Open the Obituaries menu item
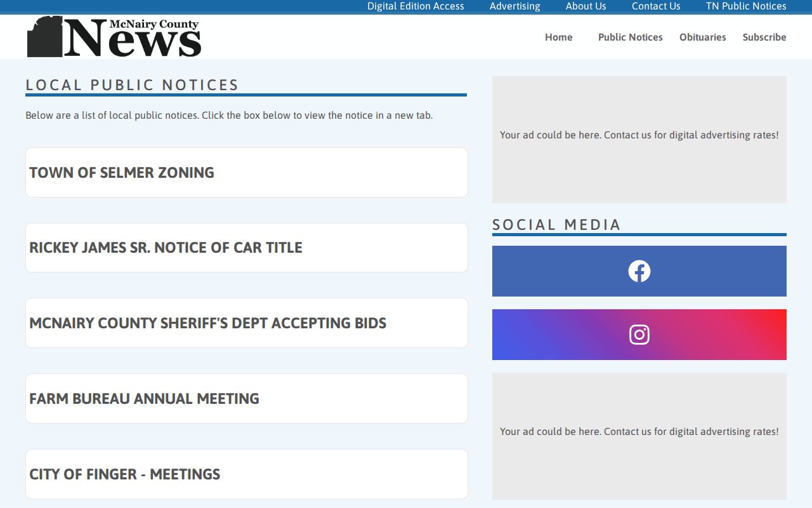Image resolution: width=812 pixels, height=508 pixels. point(702,37)
